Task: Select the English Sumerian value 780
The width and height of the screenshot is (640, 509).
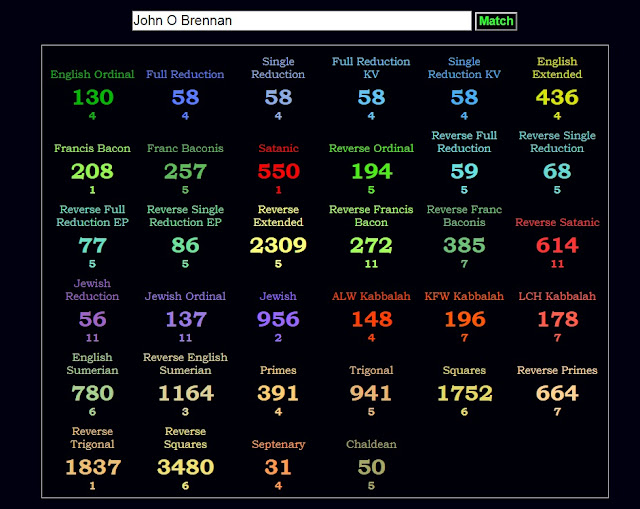Action: 92,393
